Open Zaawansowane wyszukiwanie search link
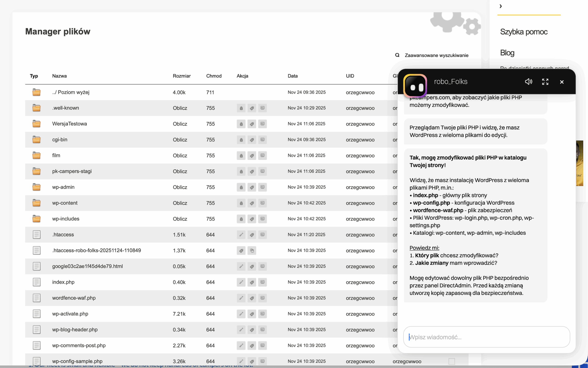Image resolution: width=588 pixels, height=368 pixels. pyautogui.click(x=436, y=55)
